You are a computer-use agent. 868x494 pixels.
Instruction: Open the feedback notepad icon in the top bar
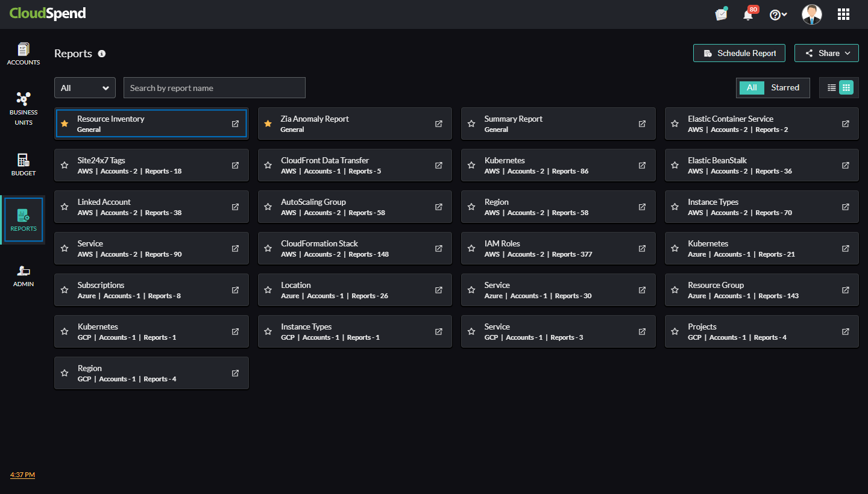coord(721,14)
